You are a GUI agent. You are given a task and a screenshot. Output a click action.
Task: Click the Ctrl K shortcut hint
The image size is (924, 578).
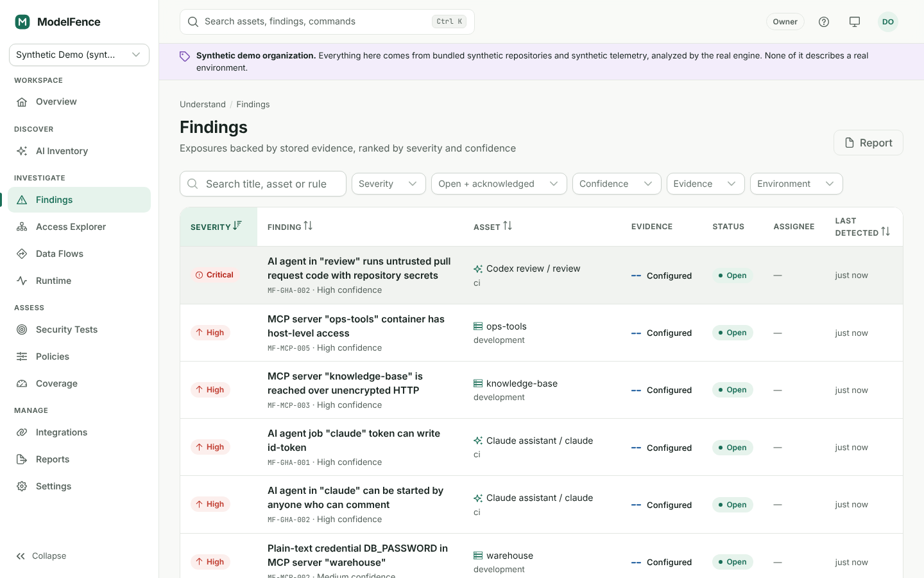point(449,22)
